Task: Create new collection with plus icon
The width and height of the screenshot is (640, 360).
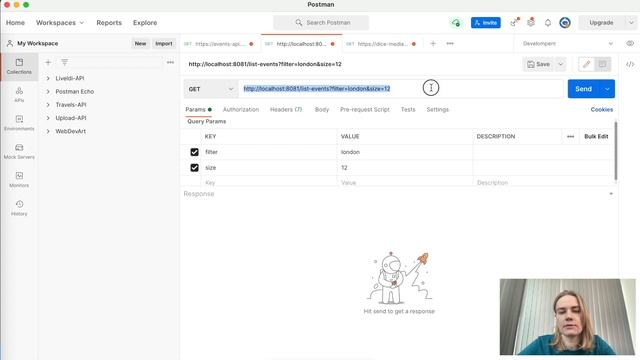Action: [48, 62]
